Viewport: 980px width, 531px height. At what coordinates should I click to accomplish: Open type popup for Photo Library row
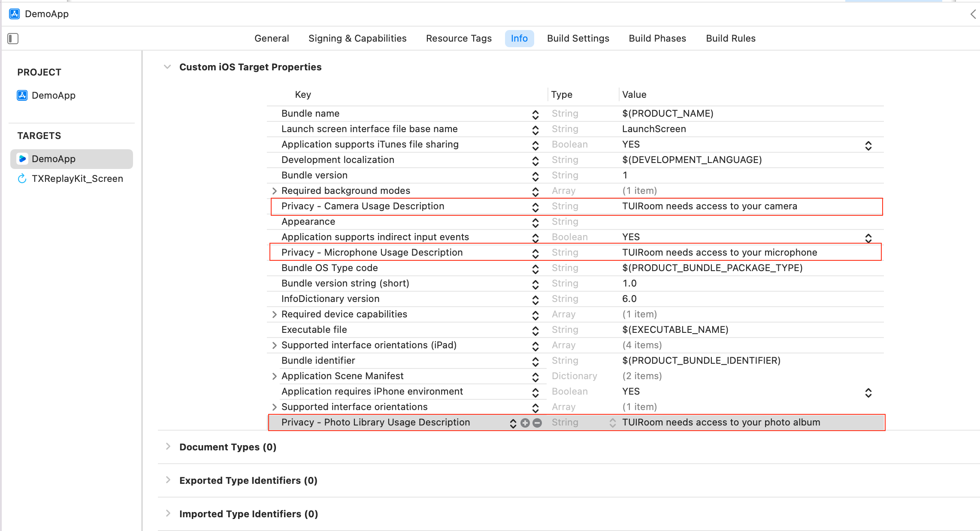pos(612,423)
